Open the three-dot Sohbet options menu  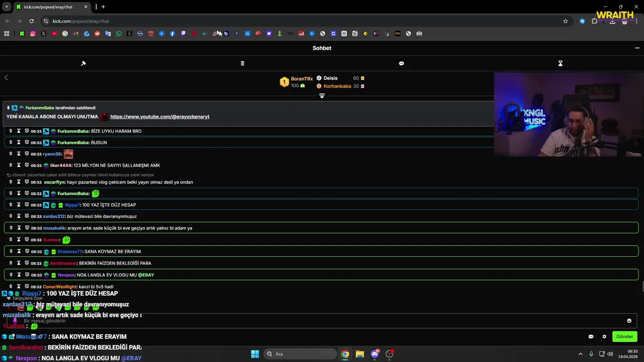[x=637, y=48]
